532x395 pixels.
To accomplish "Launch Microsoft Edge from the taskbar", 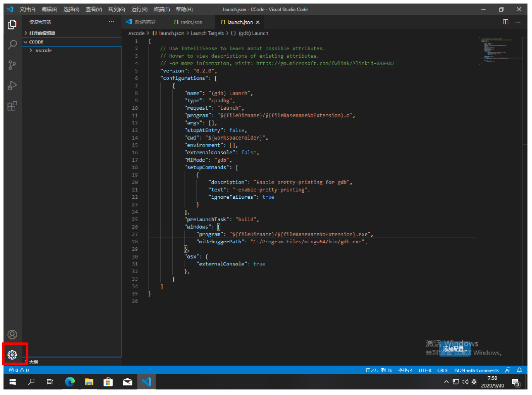I will (x=70, y=382).
